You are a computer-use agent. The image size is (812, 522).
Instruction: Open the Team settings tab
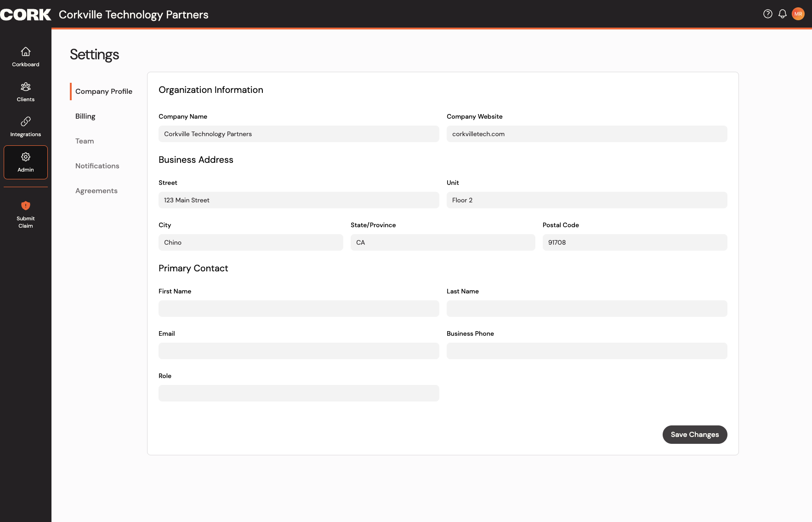(x=85, y=141)
